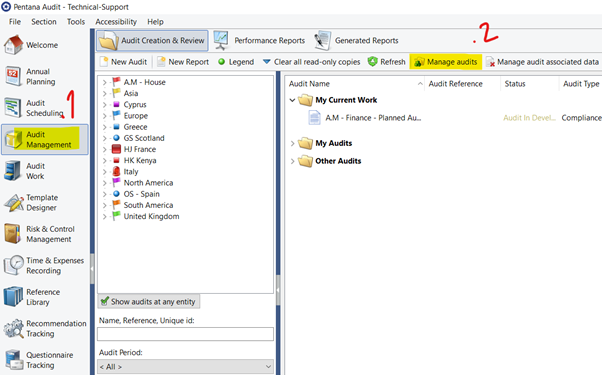Open Questionnaire Tracking icon
The width and height of the screenshot is (602, 375).
tap(13, 360)
